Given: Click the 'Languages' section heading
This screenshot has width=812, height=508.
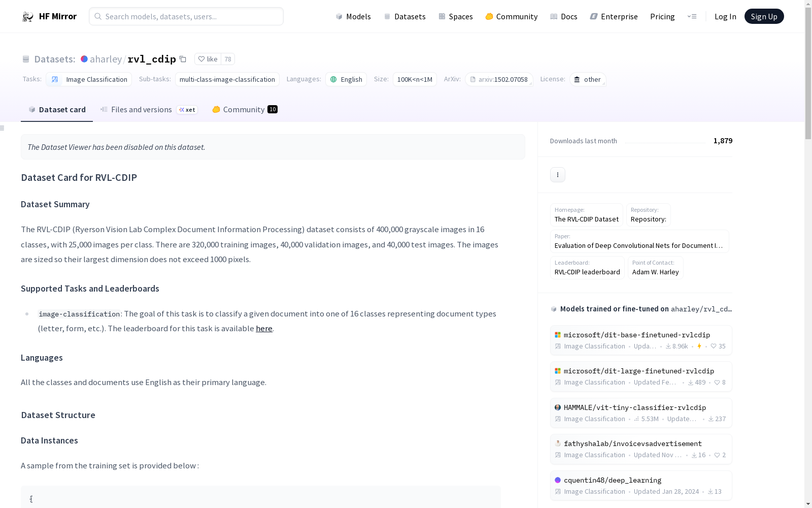Looking at the screenshot, I should click(x=42, y=358).
